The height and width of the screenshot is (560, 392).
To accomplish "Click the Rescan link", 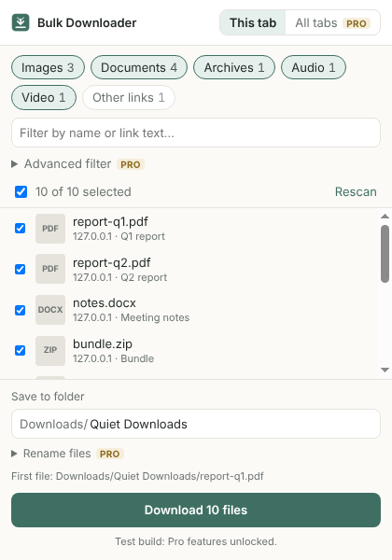I will coord(356,191).
